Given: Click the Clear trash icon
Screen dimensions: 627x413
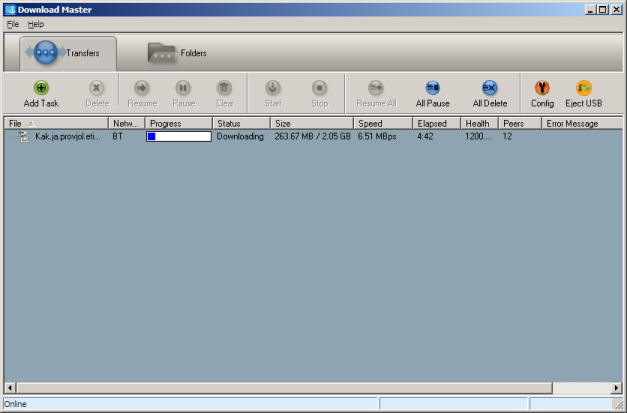Looking at the screenshot, I should 224,88.
